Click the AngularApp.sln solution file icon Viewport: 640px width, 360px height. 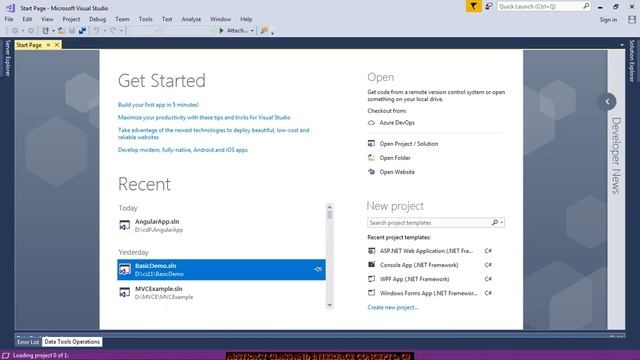click(x=124, y=225)
